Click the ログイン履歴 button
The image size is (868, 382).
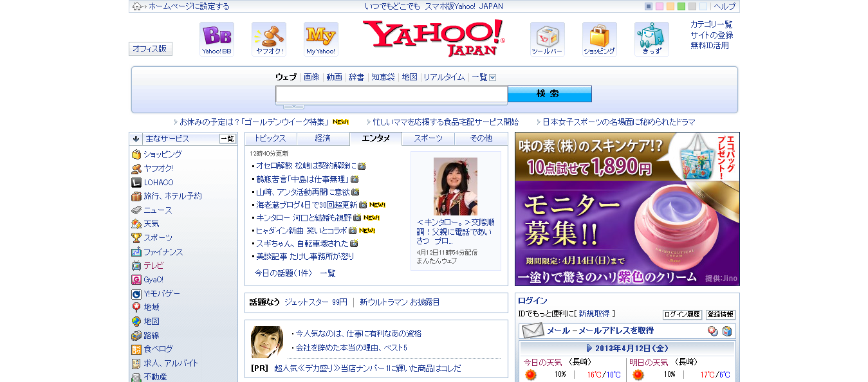(x=682, y=314)
